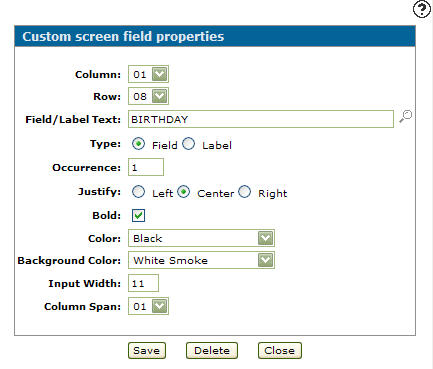Image resolution: width=433 pixels, height=369 pixels.
Task: Click the magnifier lookup icon beside Field/Label Text
Action: (x=405, y=116)
